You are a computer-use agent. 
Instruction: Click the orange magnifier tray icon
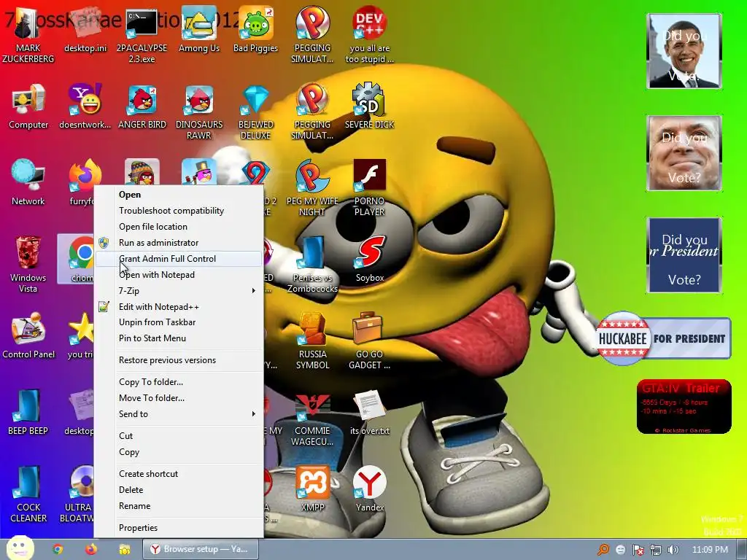pos(603,550)
